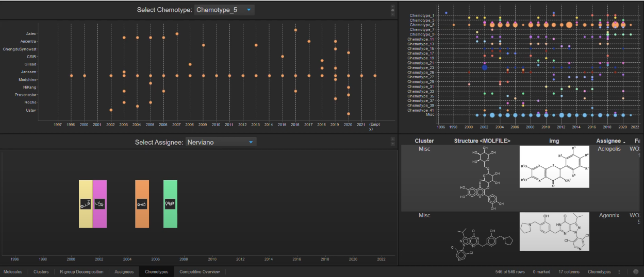The image size is (644, 277).
Task: Click the Chemotype_23 axis label
Action: coord(421,67)
